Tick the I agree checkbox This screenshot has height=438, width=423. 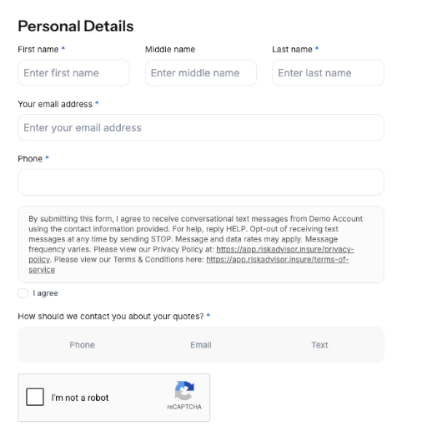[23, 293]
